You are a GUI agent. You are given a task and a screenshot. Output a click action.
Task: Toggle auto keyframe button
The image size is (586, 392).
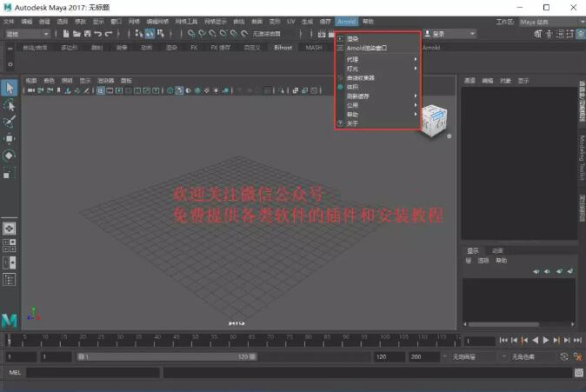point(564,357)
